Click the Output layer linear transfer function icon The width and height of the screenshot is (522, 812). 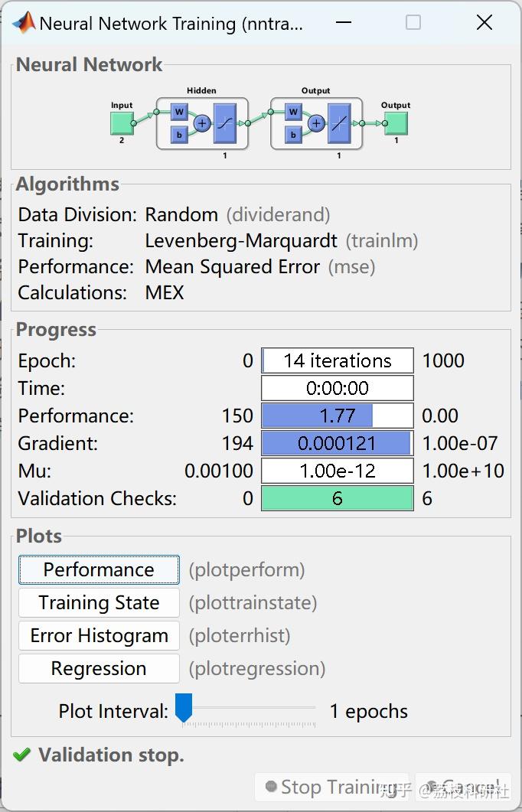(x=339, y=123)
